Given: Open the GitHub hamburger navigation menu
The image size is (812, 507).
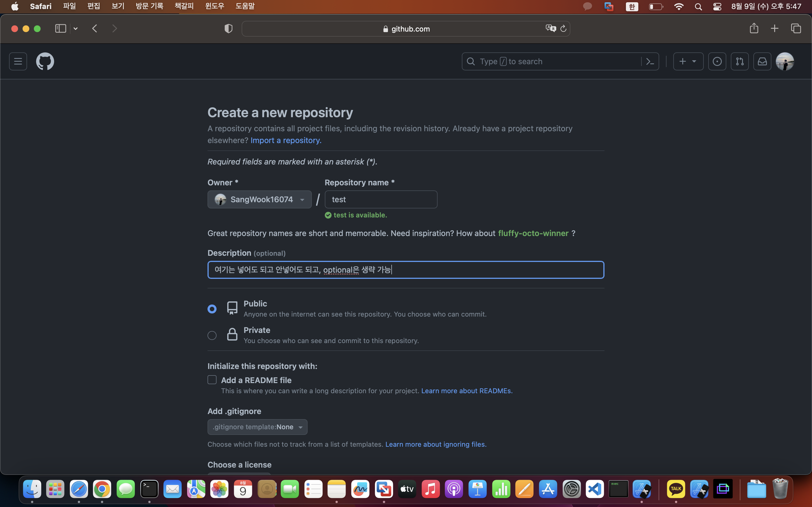Looking at the screenshot, I should tap(18, 61).
